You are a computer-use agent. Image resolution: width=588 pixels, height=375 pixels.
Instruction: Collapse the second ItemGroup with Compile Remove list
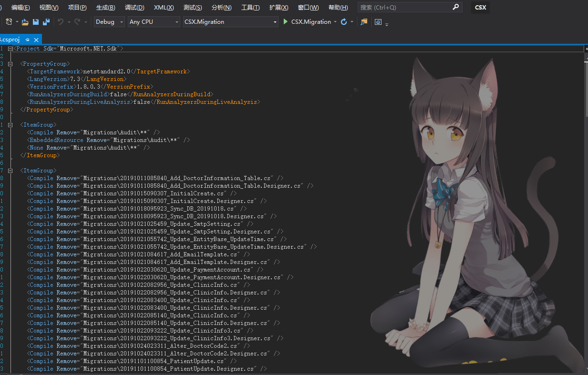10,171
